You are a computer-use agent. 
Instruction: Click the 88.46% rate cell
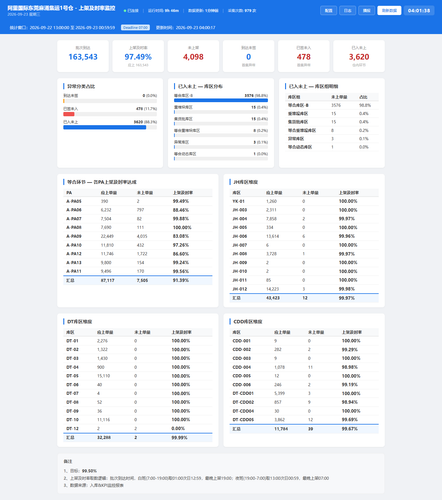(181, 210)
